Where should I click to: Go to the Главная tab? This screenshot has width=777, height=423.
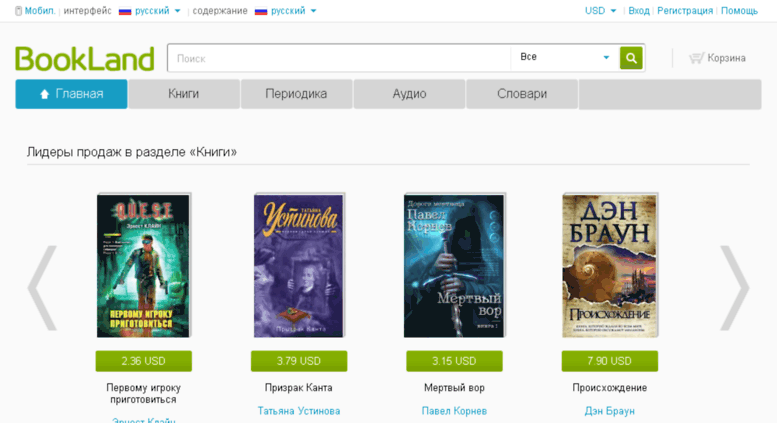[x=71, y=94]
